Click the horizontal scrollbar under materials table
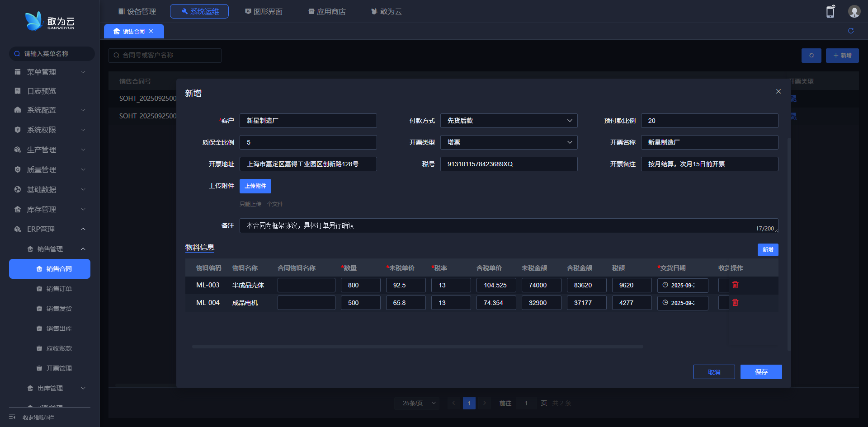The height and width of the screenshot is (427, 868). pos(417,347)
